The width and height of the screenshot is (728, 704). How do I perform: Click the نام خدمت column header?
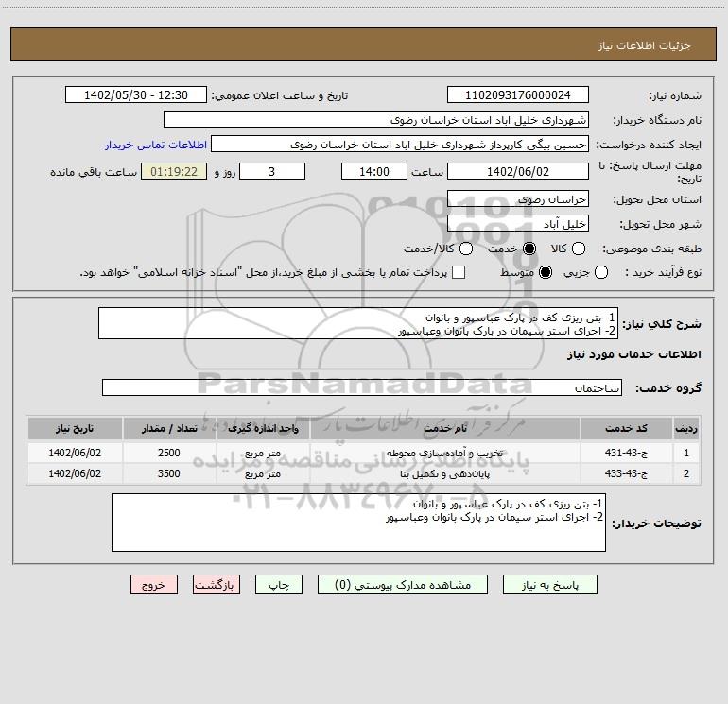[444, 428]
